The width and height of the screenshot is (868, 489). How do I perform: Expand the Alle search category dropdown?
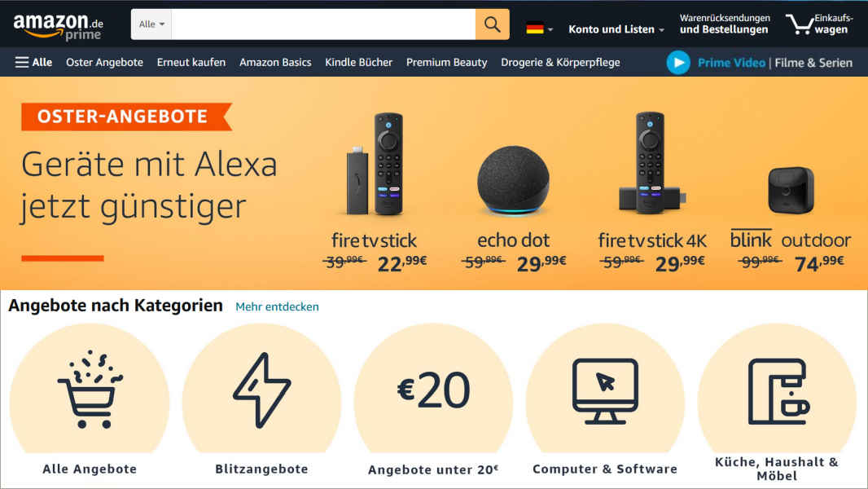tap(151, 24)
